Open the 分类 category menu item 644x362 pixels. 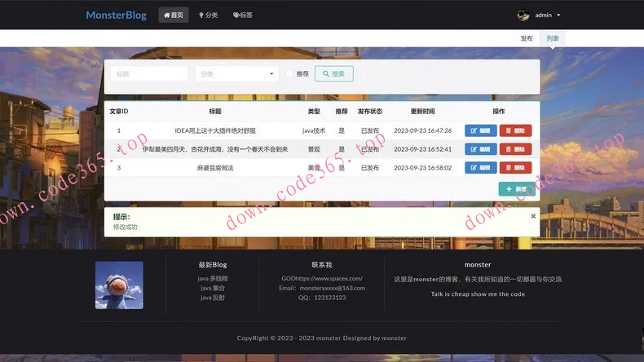208,15
